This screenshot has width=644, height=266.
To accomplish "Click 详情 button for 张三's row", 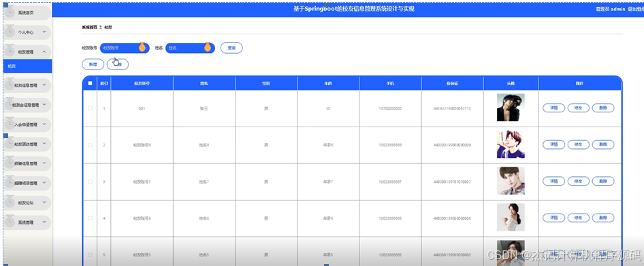I will coord(553,108).
